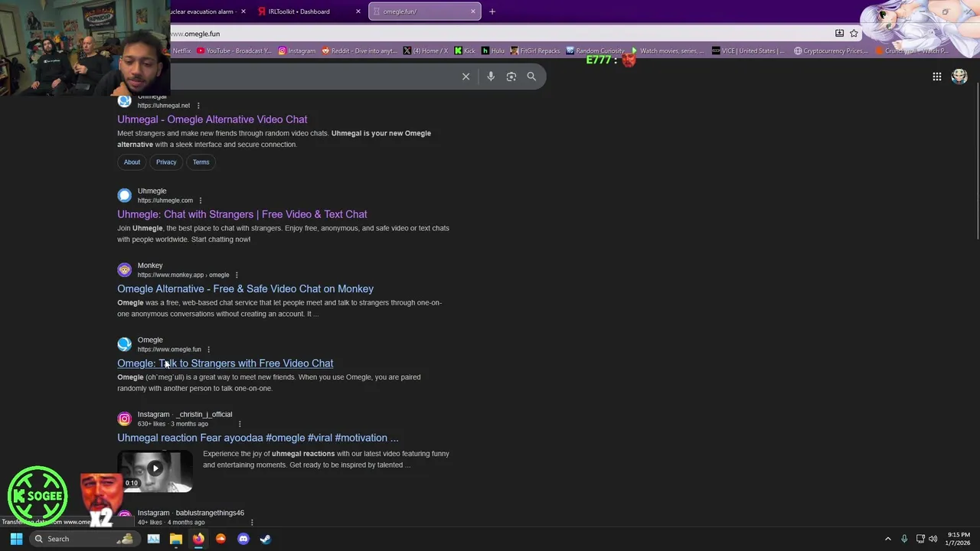Click the install/download icon in address bar

point(839,34)
